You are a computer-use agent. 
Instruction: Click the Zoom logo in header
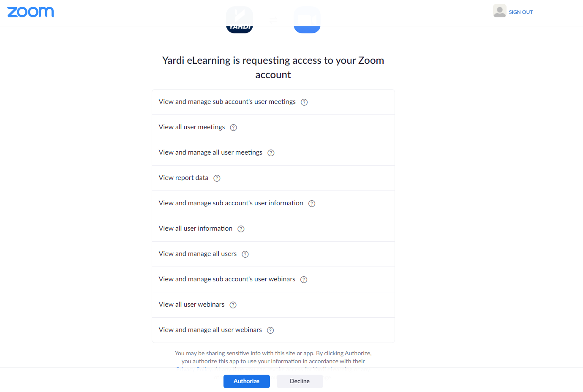tap(30, 12)
